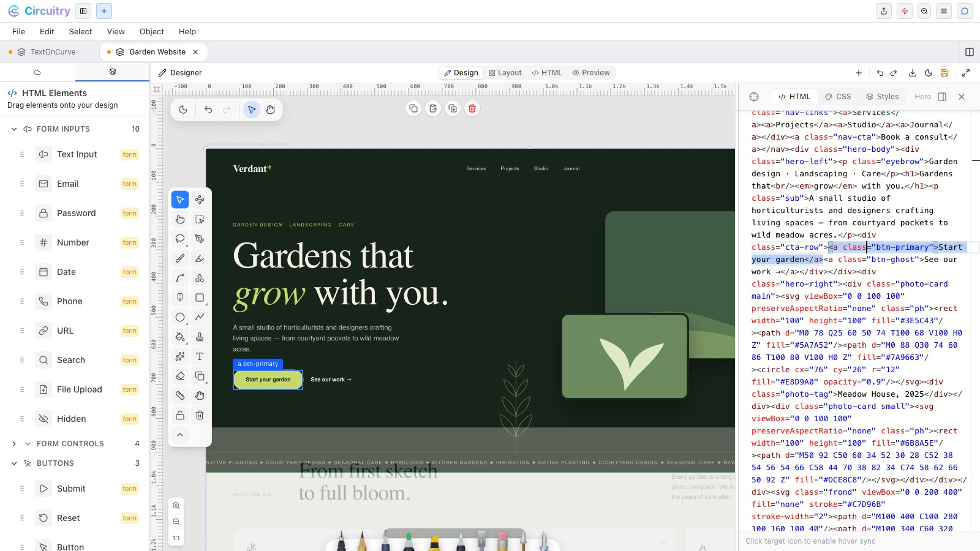Click the zoom in button on canvas
The image size is (980, 551).
click(176, 506)
